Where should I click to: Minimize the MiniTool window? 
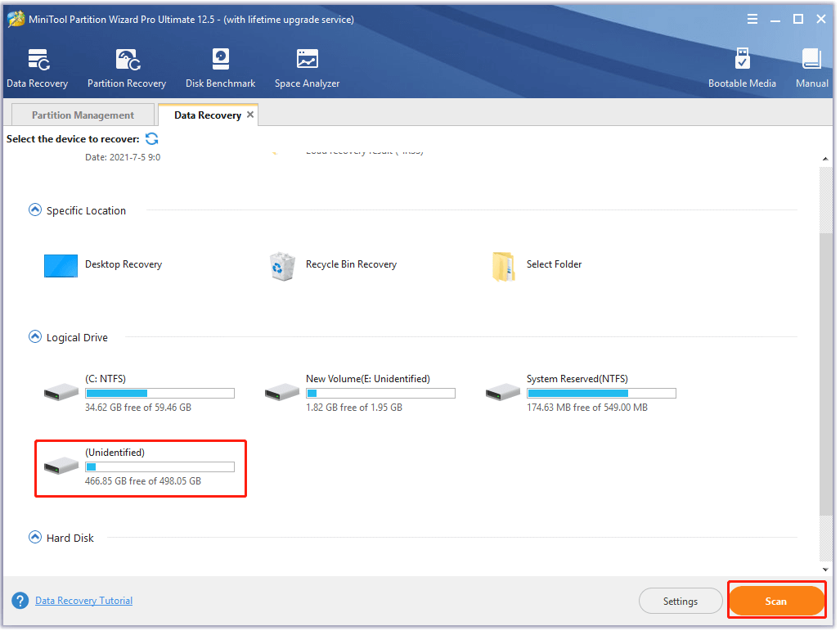click(x=775, y=20)
